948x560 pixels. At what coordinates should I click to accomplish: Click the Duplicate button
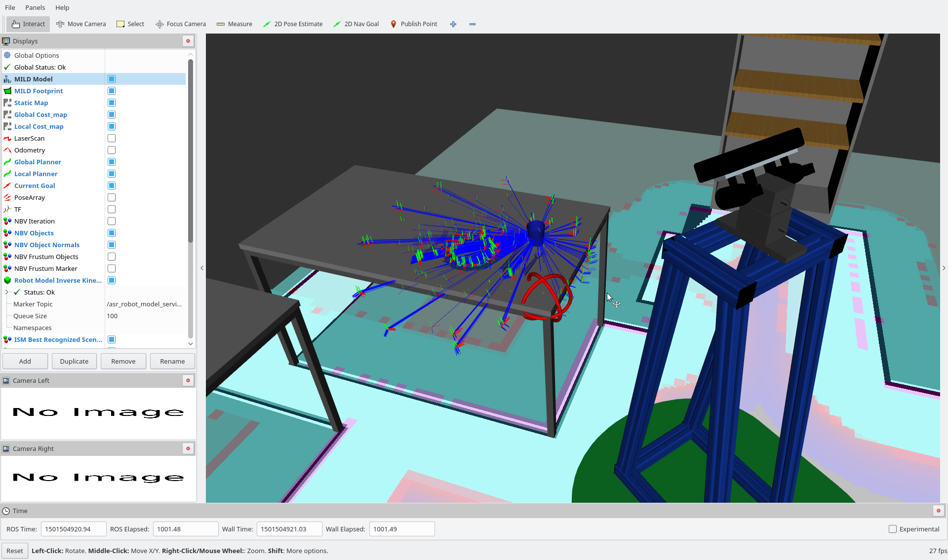pos(74,361)
